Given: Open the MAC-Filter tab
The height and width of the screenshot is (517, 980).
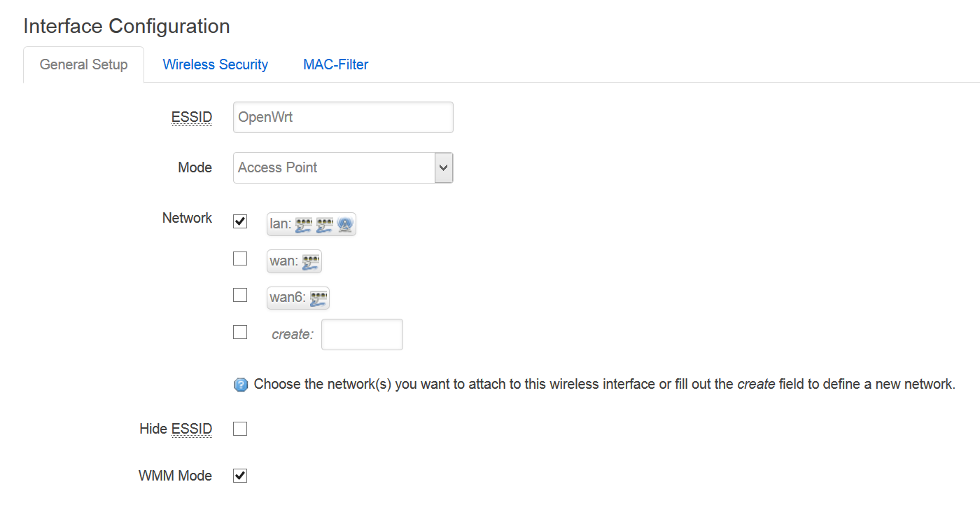Looking at the screenshot, I should 336,64.
